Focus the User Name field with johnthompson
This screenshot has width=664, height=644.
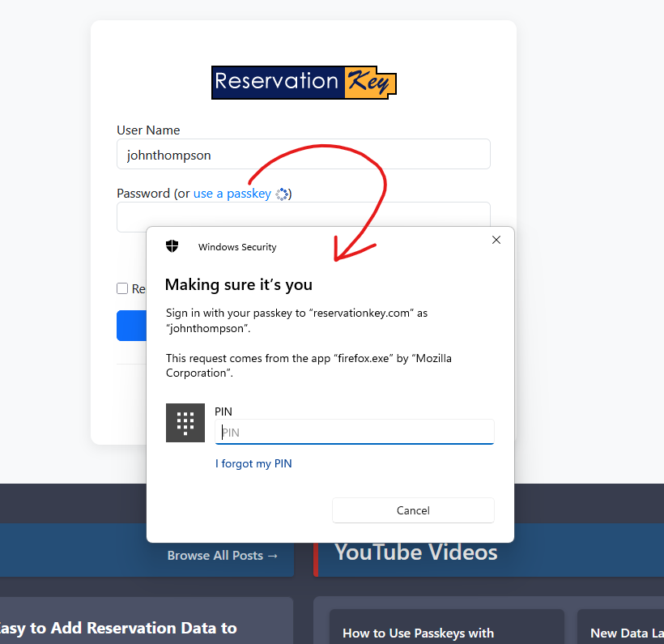(303, 154)
